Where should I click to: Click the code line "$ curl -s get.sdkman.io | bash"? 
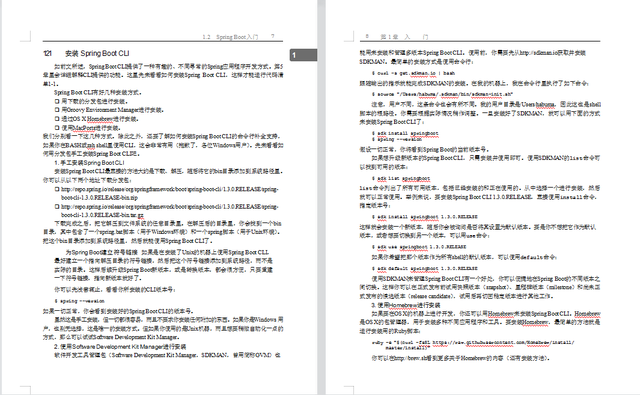pyautogui.click(x=413, y=73)
